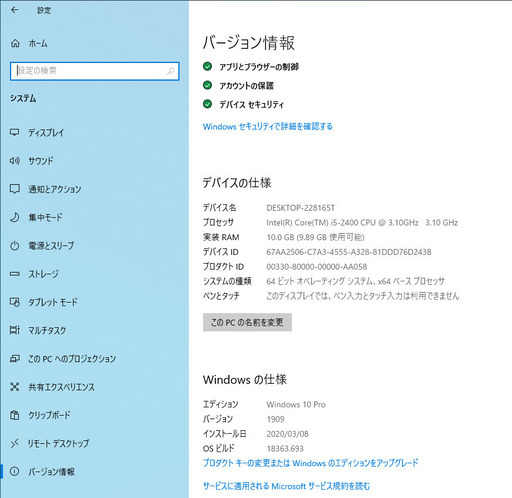Screen dimensions: 512x498
Task: Click デバイス セキュリティ status text
Action: click(251, 104)
